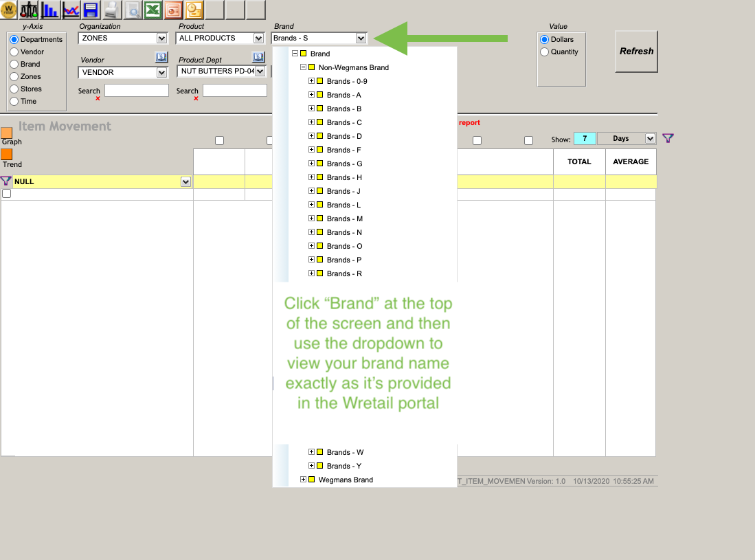This screenshot has width=755, height=560.
Task: Print the report using the printer icon
Action: [110, 10]
